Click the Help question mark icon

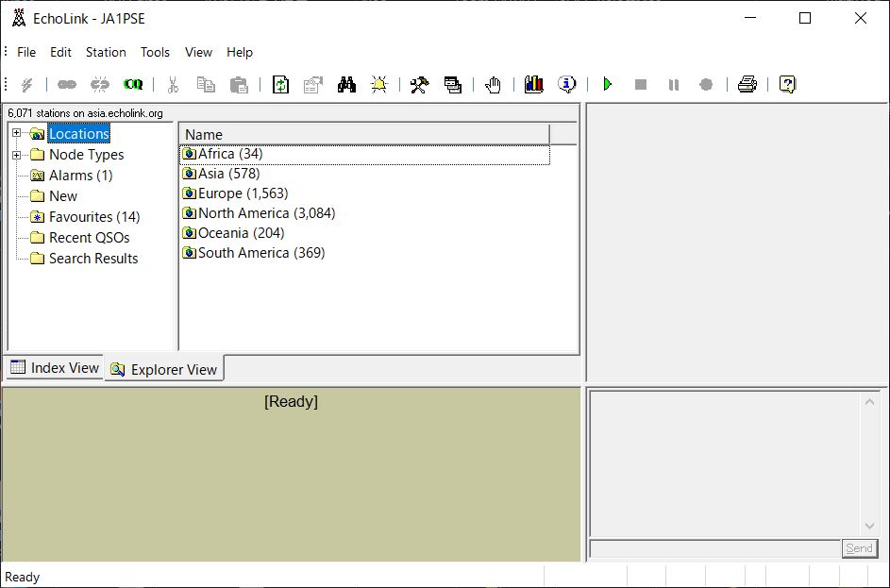pos(787,85)
